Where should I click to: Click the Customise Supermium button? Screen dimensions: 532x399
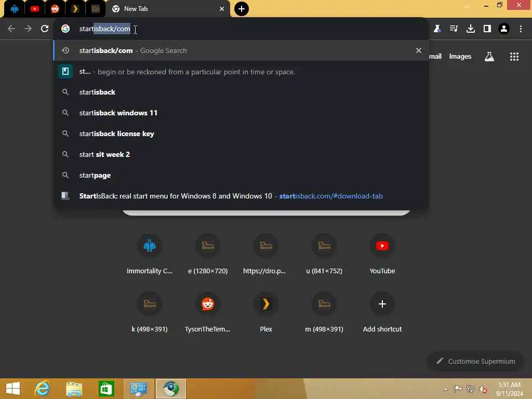coord(476,361)
